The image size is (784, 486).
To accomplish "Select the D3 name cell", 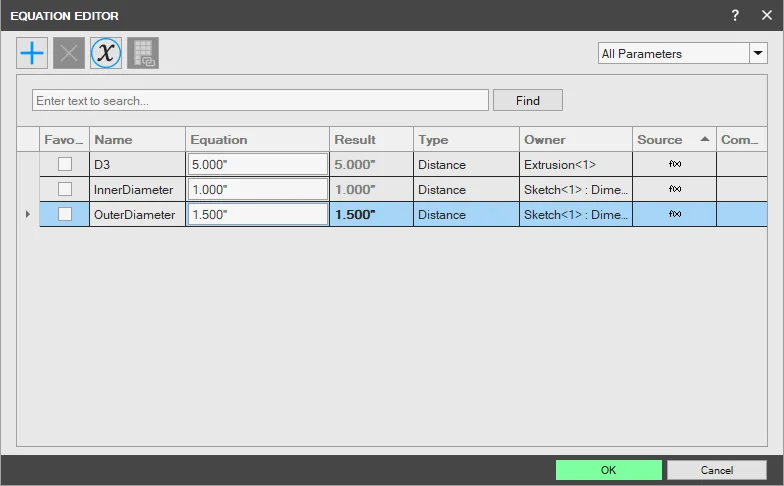I will tap(138, 164).
